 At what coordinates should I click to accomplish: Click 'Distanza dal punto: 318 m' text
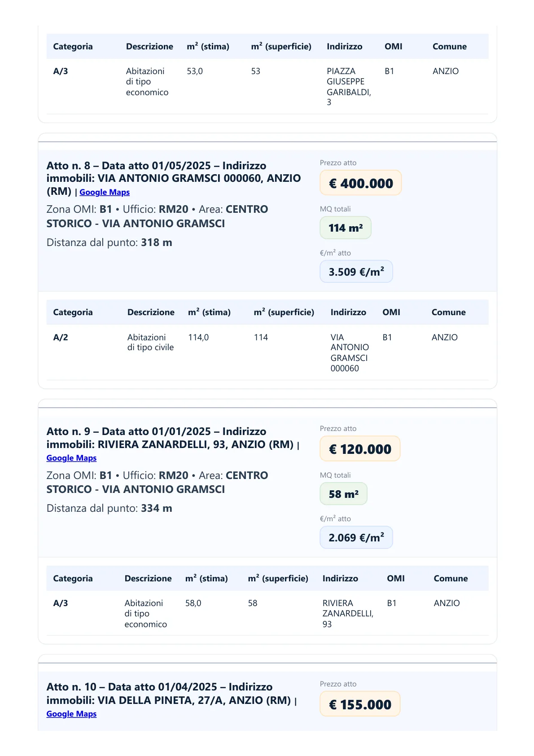click(x=109, y=243)
